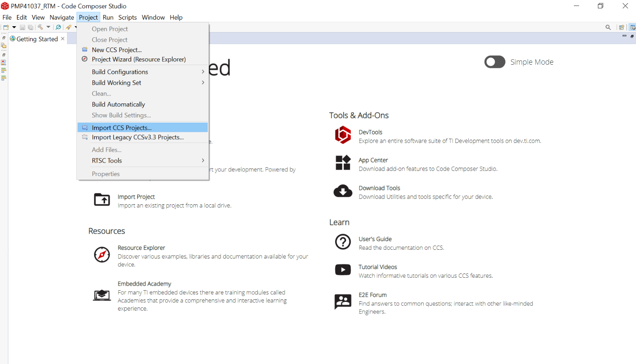This screenshot has width=636, height=364.
Task: Choose New CCS Project... menu entry
Action: [x=143, y=50]
